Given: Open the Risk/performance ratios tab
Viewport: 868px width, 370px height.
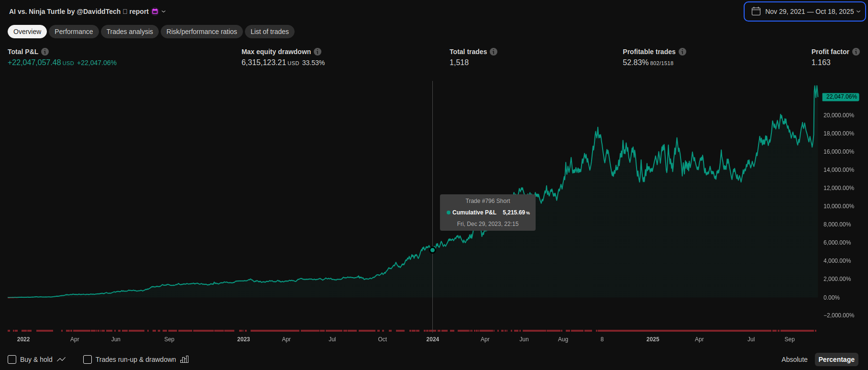Looking at the screenshot, I should (201, 32).
